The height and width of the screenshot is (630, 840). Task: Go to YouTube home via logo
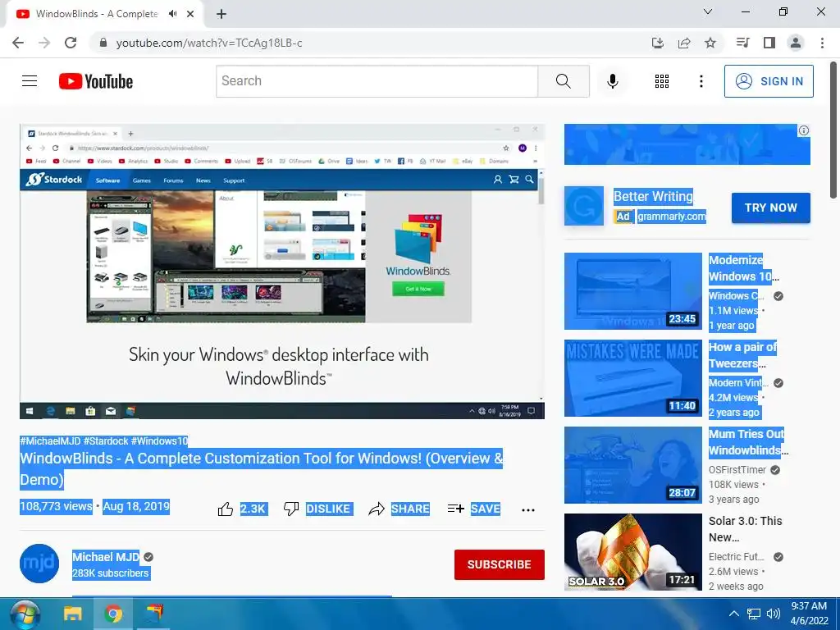96,81
